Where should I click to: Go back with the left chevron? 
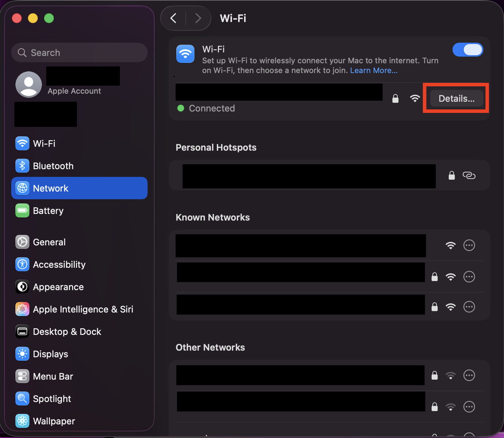173,18
